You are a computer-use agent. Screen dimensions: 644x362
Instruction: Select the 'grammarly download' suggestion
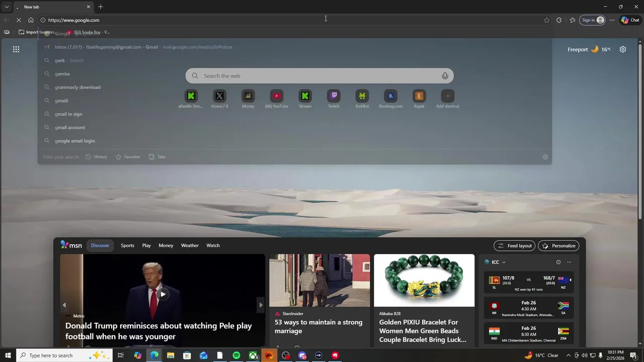pyautogui.click(x=294, y=87)
